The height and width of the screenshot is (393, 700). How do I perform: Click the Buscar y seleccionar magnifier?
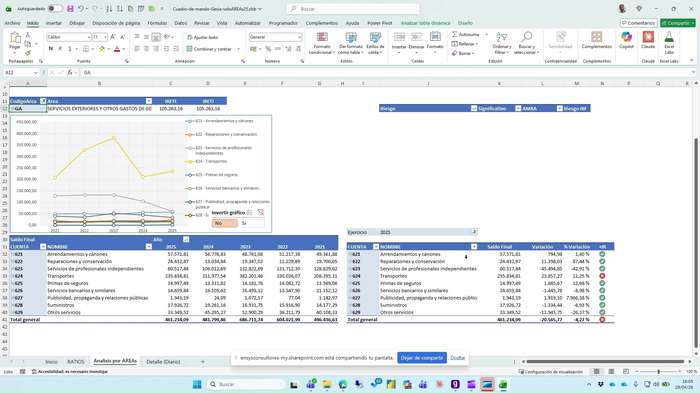pos(526,37)
